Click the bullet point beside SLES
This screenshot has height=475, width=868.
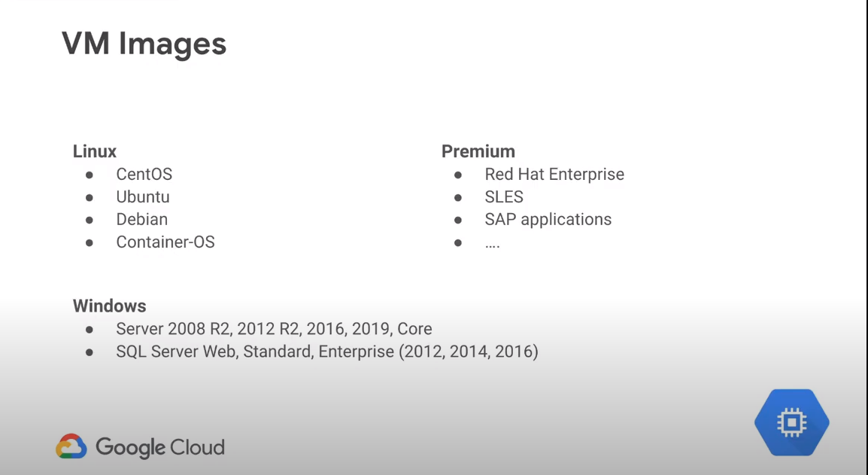(x=458, y=197)
